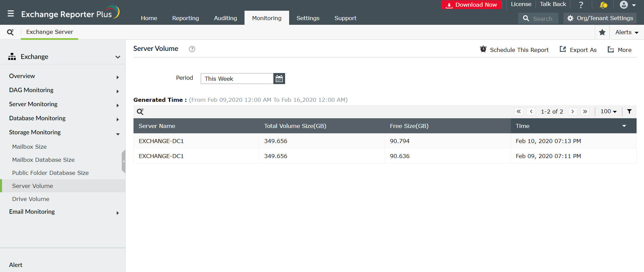Go to first page of results
644x272 pixels.
[x=519, y=112]
